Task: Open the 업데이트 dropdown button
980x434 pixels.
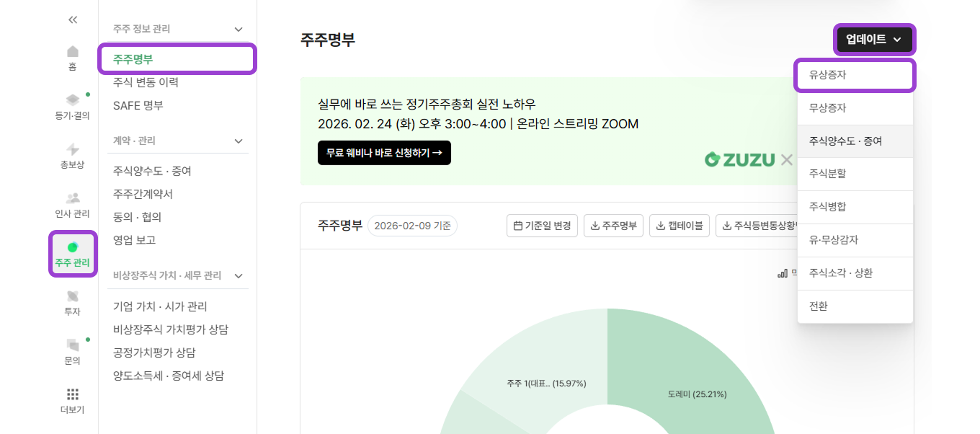Action: point(873,40)
